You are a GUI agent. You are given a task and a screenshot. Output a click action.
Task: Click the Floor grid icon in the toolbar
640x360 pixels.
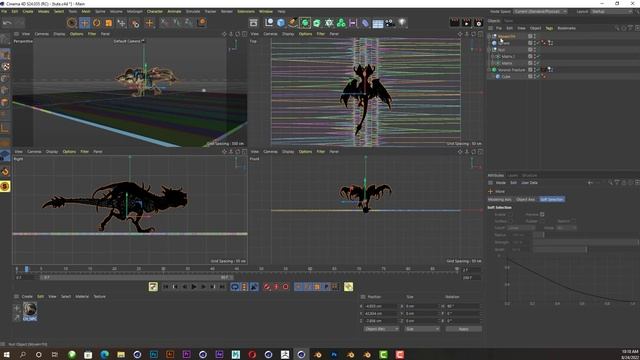pos(378,23)
